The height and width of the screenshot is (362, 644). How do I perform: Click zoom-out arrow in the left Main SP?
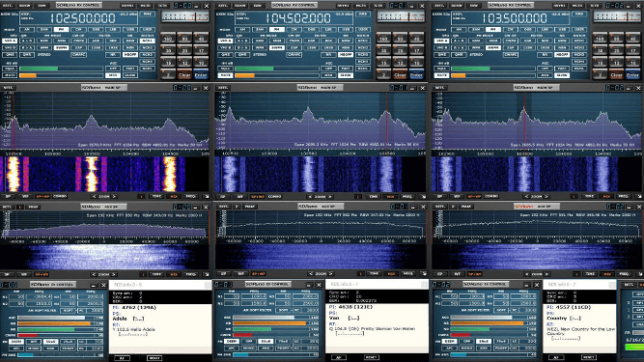tap(94, 197)
